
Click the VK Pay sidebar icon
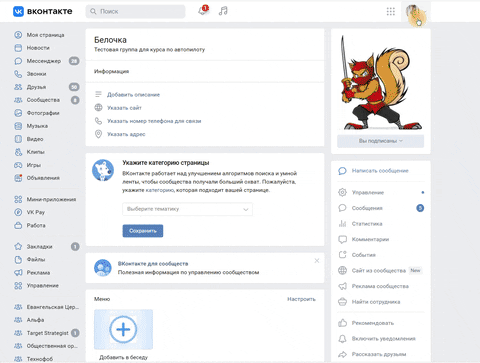point(18,212)
